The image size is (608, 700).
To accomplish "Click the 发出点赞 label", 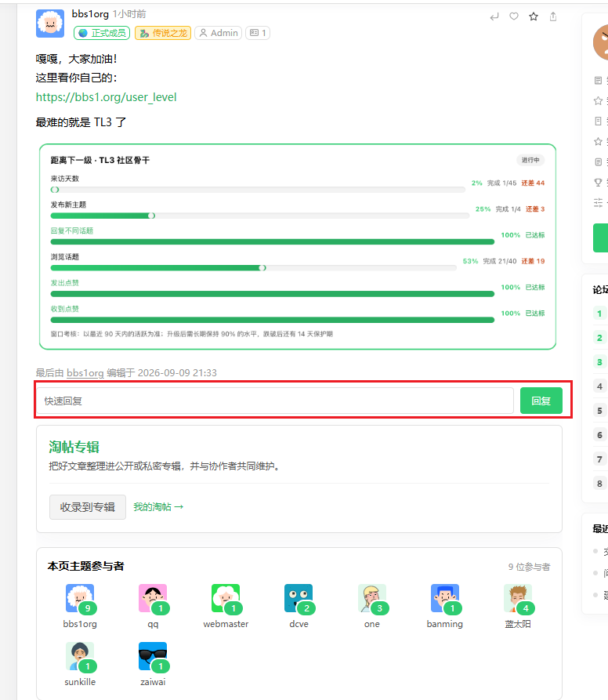I will 65,283.
